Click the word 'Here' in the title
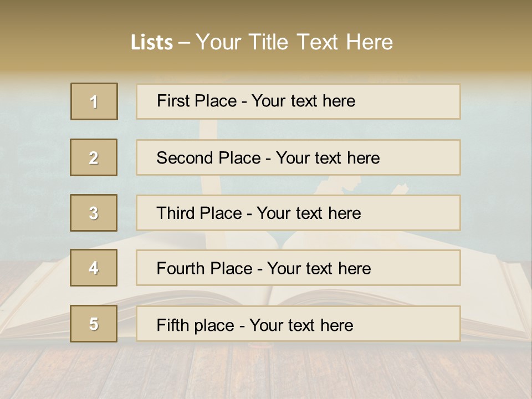Screen dimensions: 532x399 [x=370, y=42]
